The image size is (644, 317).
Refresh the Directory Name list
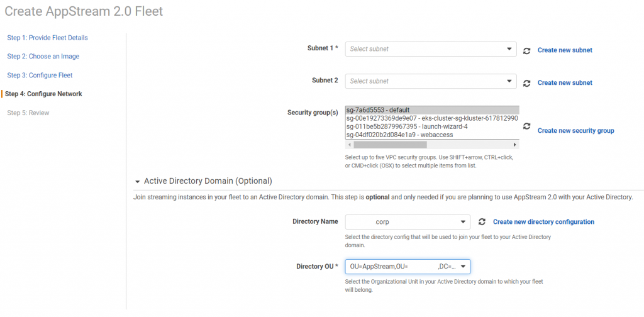pyautogui.click(x=482, y=222)
